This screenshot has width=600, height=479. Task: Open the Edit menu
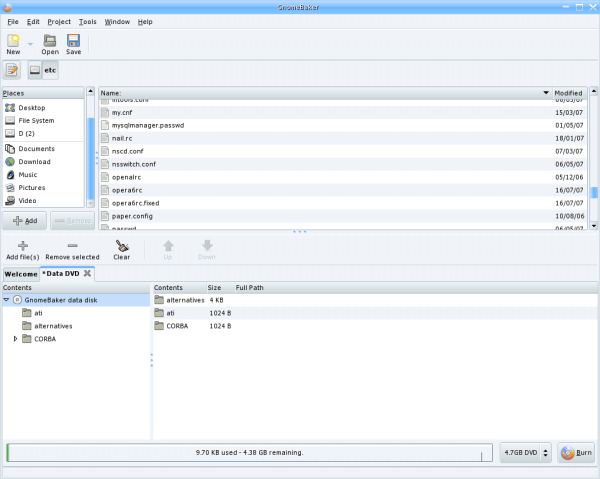33,22
